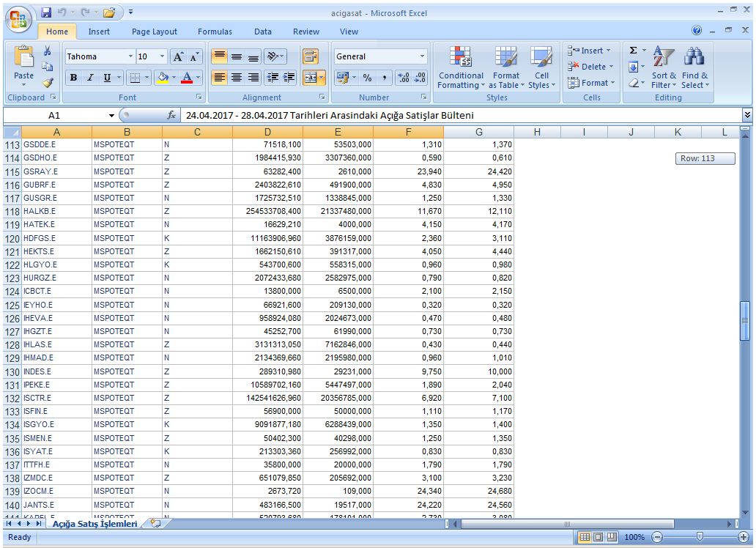Toggle Bold formatting
The height and width of the screenshot is (548, 756).
click(73, 78)
